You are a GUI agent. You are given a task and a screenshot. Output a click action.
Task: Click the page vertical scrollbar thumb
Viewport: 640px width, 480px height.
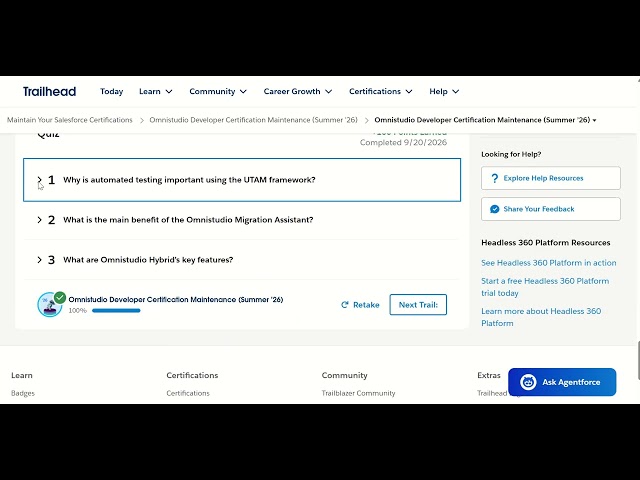[638, 361]
